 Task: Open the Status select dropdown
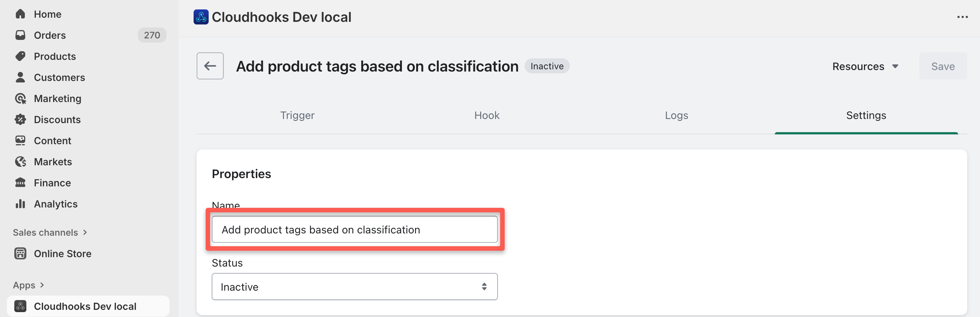pos(354,287)
